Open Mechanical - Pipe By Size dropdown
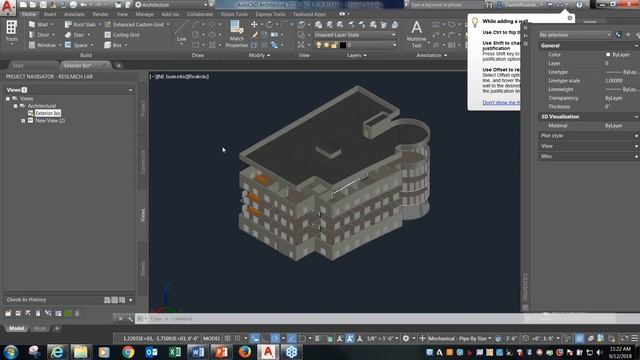The image size is (640, 360). click(x=460, y=338)
